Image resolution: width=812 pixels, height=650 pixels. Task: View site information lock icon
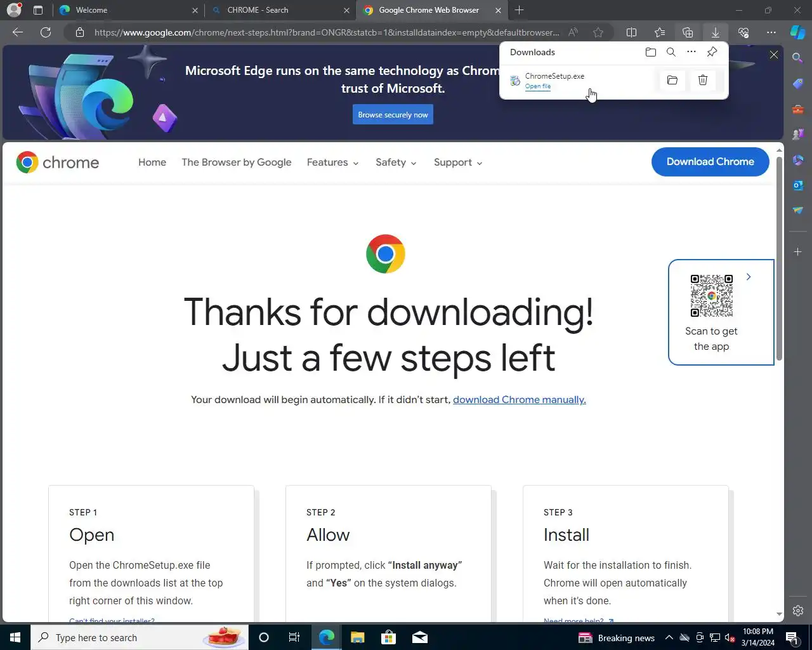(80, 32)
